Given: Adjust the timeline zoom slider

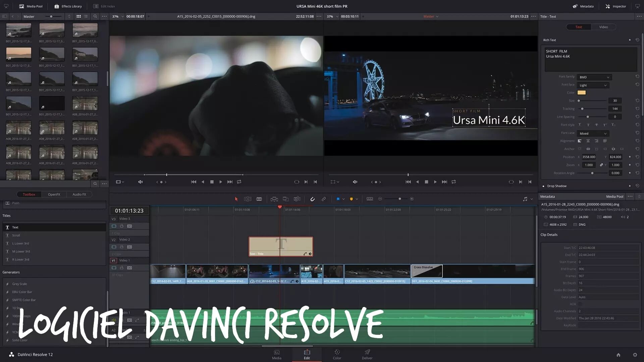Looking at the screenshot, I should click(399, 199).
